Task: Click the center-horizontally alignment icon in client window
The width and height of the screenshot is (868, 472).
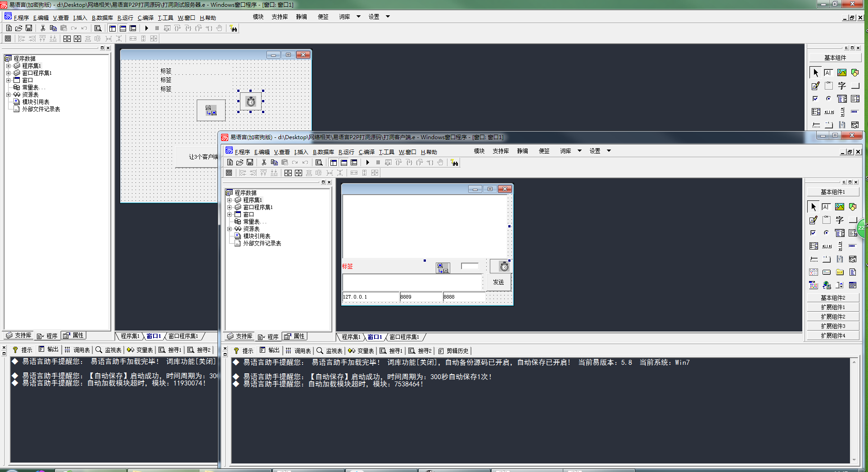Action: click(288, 173)
